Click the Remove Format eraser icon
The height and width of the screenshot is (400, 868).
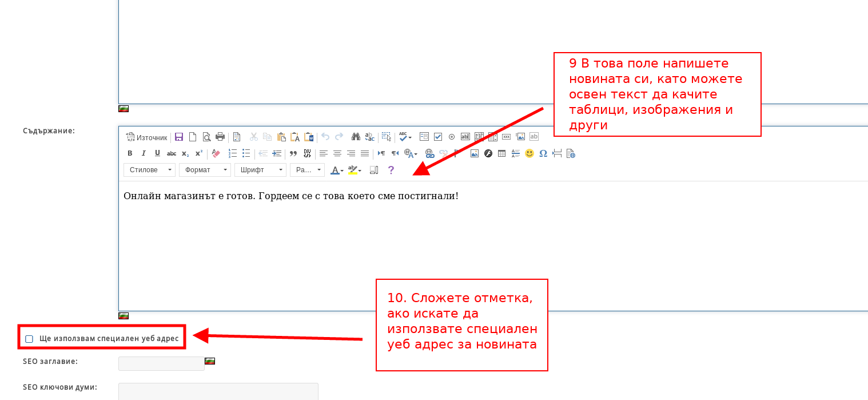tap(216, 153)
